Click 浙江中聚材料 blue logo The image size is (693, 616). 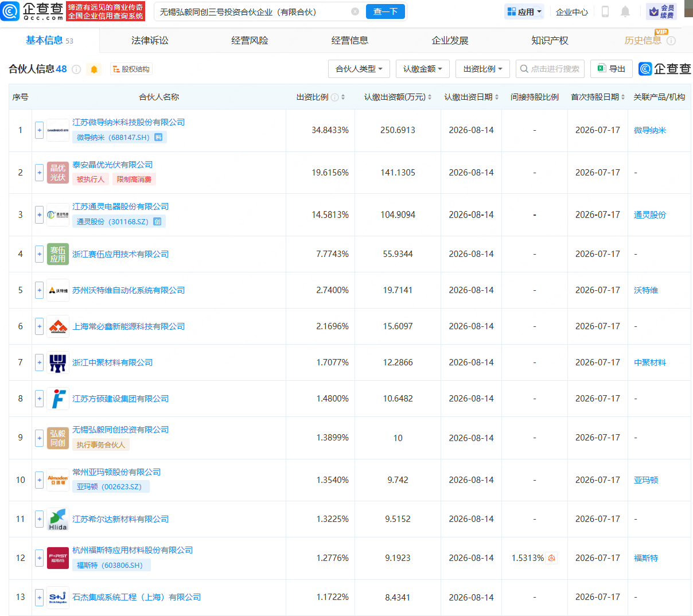(x=58, y=362)
